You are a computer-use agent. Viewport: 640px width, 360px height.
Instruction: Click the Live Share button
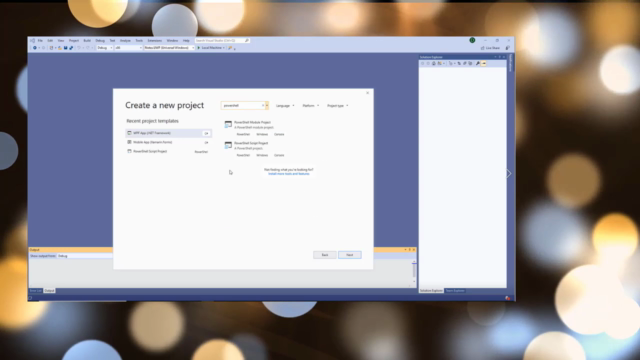(x=490, y=48)
